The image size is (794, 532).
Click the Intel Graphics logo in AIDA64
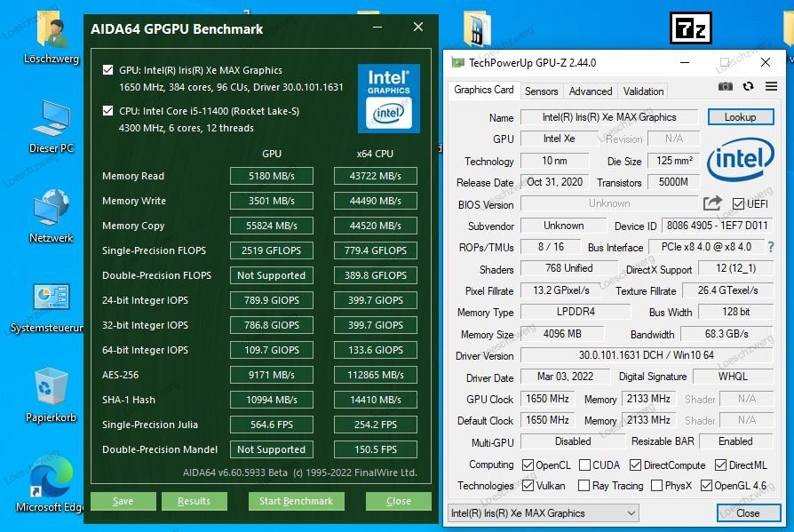tap(388, 99)
